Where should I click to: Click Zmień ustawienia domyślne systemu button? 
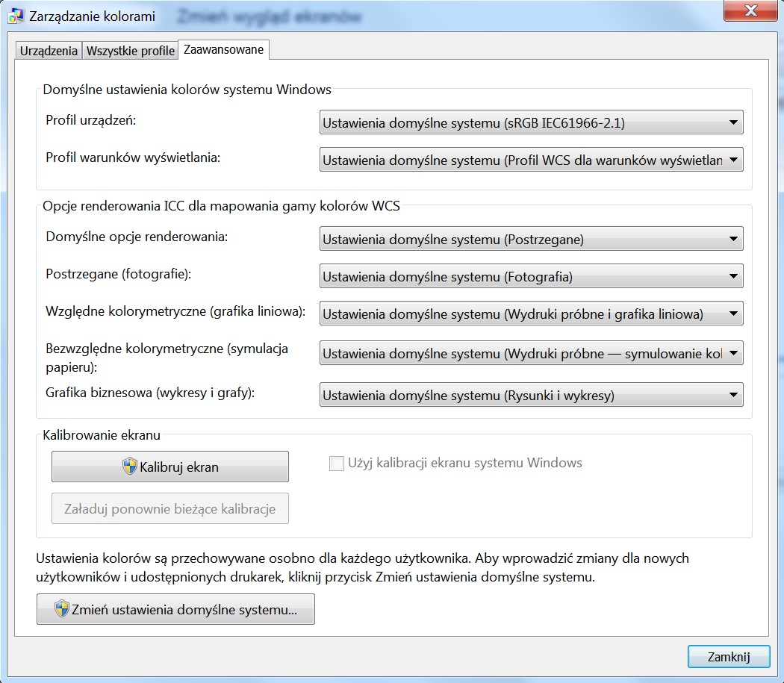175,609
